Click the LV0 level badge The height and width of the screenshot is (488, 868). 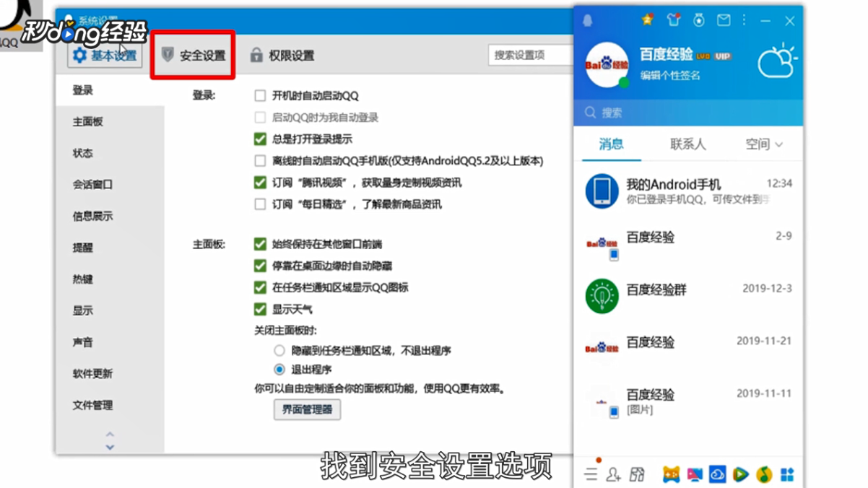704,56
